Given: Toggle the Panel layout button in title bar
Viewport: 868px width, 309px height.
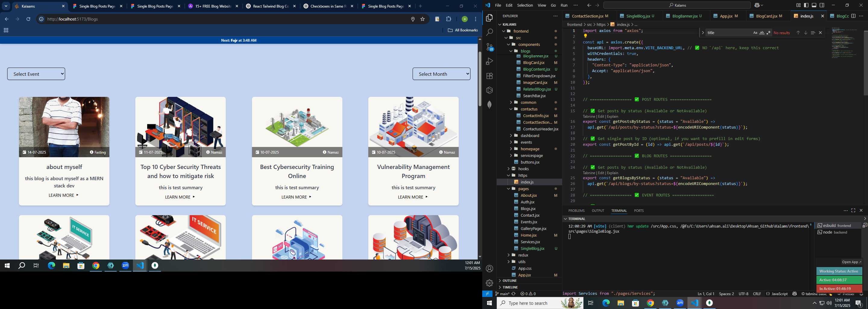Looking at the screenshot, I should point(814,5).
